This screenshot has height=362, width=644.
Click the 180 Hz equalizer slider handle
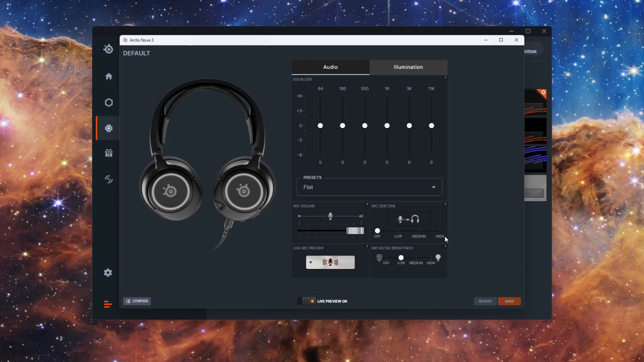343,125
